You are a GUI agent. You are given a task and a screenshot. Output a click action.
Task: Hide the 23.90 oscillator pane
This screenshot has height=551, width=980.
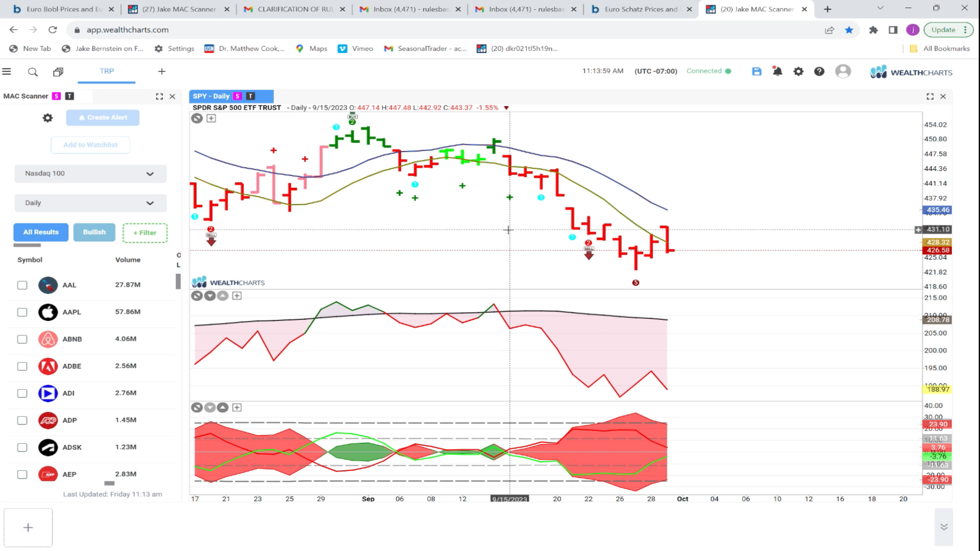coord(197,408)
